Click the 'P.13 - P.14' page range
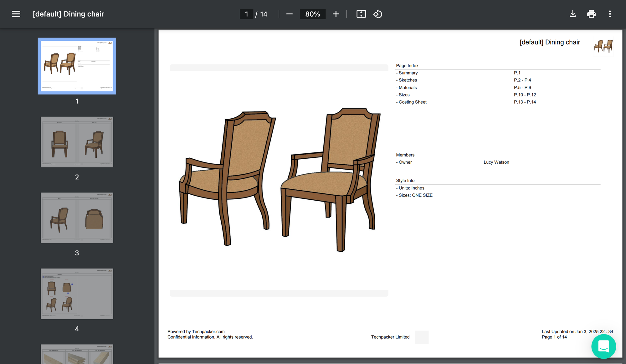 point(525,102)
